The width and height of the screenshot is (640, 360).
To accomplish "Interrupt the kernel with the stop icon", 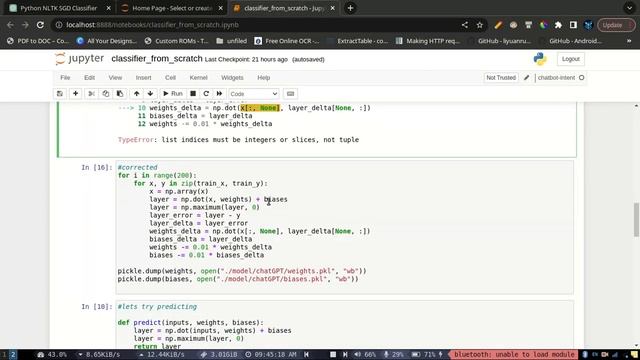I will click(193, 93).
